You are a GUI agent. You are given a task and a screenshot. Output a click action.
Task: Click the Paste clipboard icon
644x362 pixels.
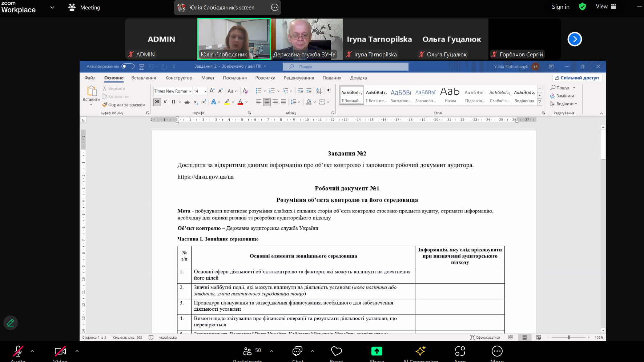tap(92, 91)
